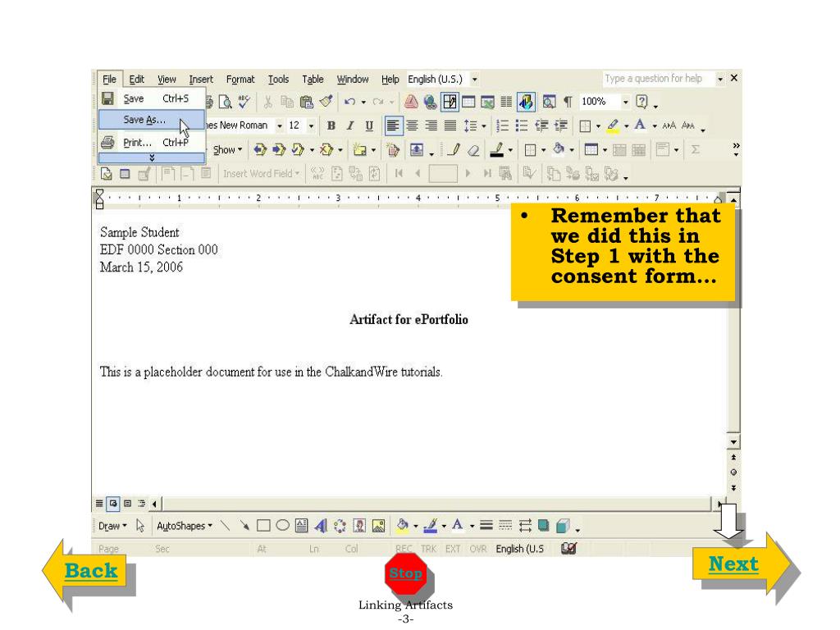Open the Table menu
The image size is (840, 630).
[313, 80]
